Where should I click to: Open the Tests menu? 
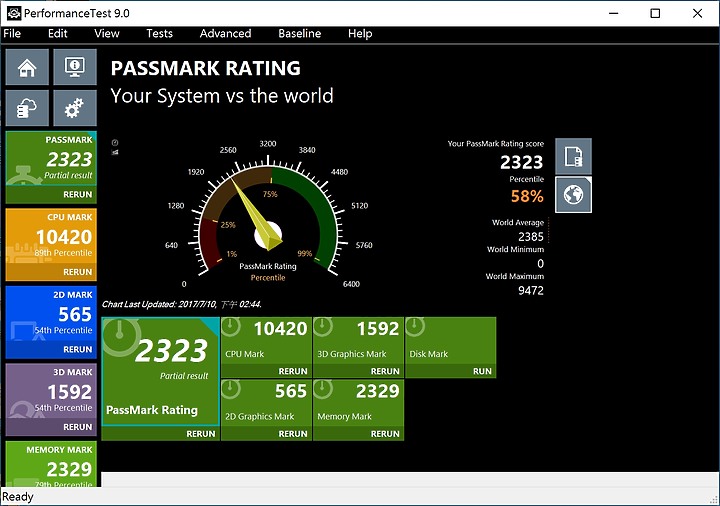coord(159,34)
